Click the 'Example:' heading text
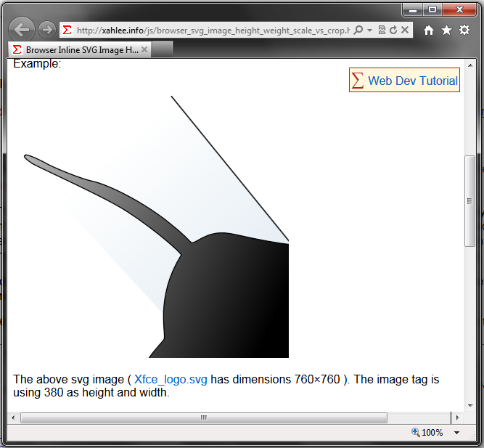 pos(37,64)
